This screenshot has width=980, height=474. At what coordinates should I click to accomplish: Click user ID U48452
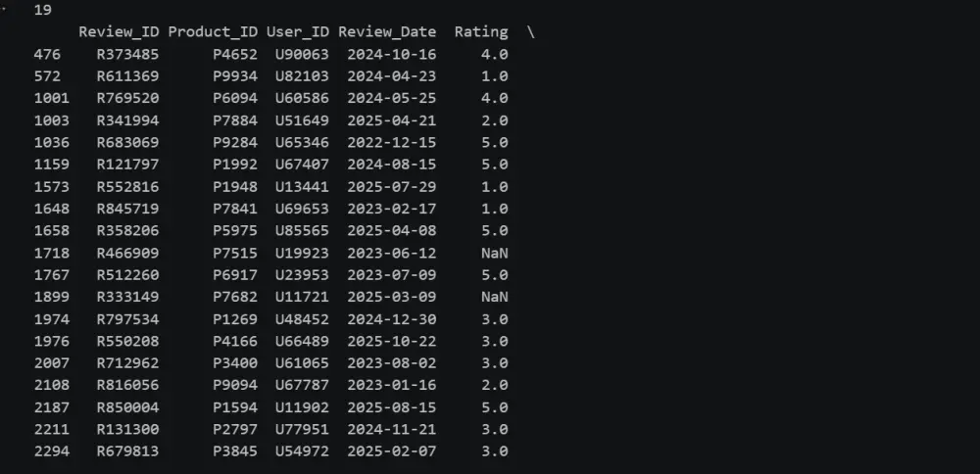pos(302,319)
